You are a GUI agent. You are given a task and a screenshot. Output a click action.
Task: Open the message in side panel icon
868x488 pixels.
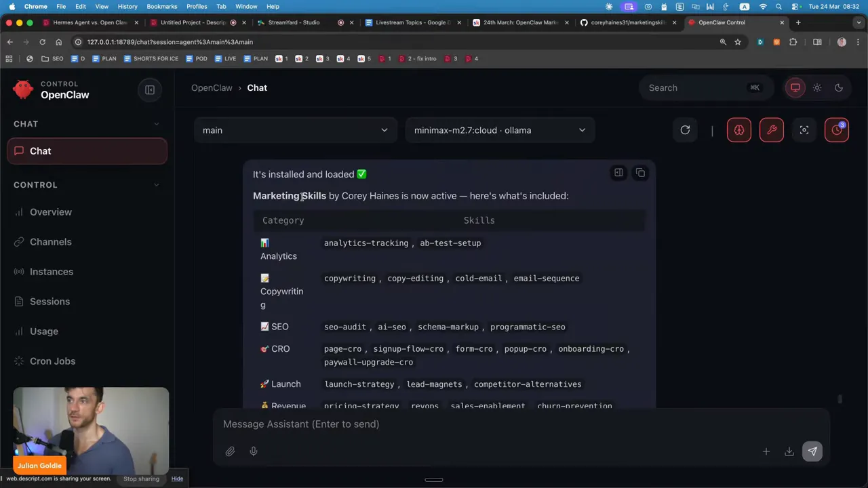pyautogui.click(x=618, y=173)
